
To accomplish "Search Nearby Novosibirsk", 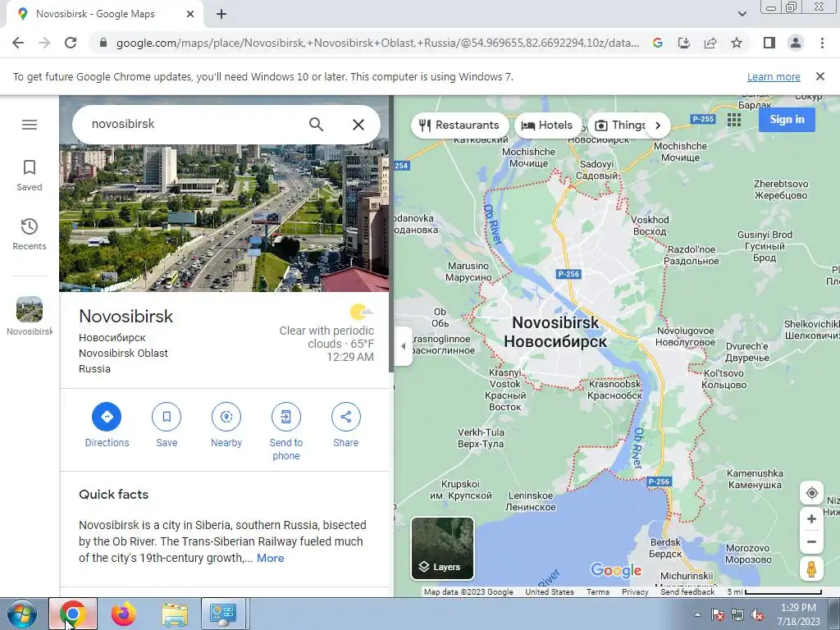I will (x=226, y=426).
